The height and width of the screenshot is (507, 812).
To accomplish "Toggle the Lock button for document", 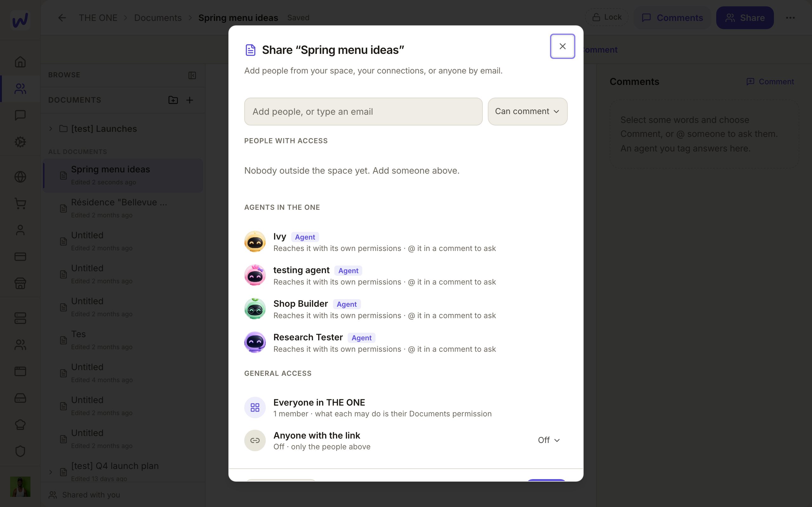I will [x=607, y=17].
